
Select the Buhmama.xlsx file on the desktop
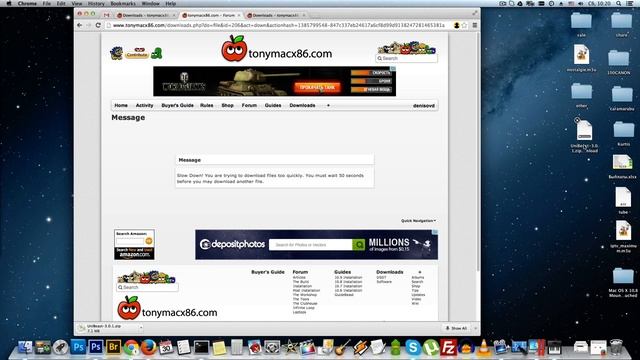[x=622, y=167]
